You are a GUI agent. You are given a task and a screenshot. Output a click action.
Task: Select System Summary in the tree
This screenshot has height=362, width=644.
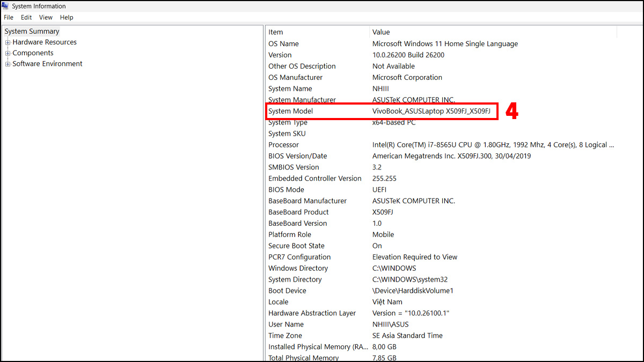(32, 31)
